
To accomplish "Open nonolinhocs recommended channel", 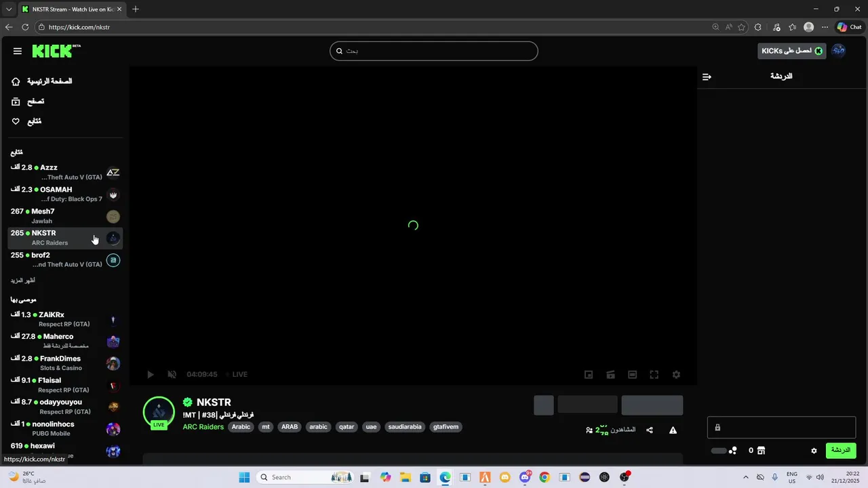I will tap(65, 428).
